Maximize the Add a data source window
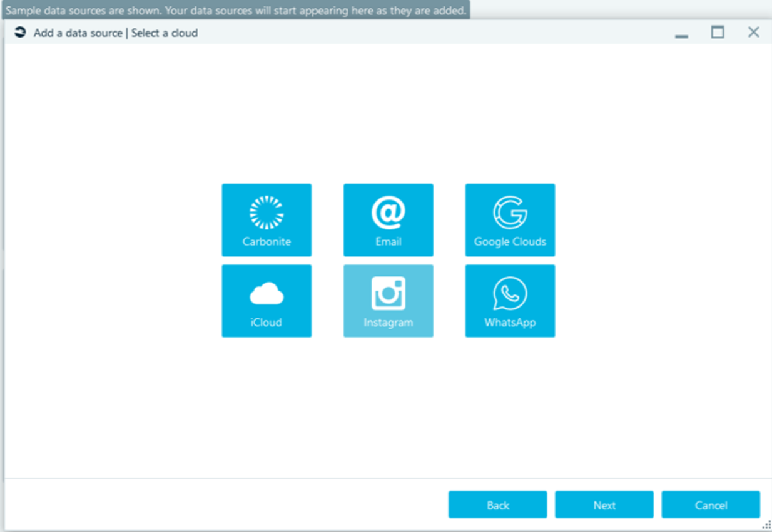The image size is (772, 532). click(718, 33)
